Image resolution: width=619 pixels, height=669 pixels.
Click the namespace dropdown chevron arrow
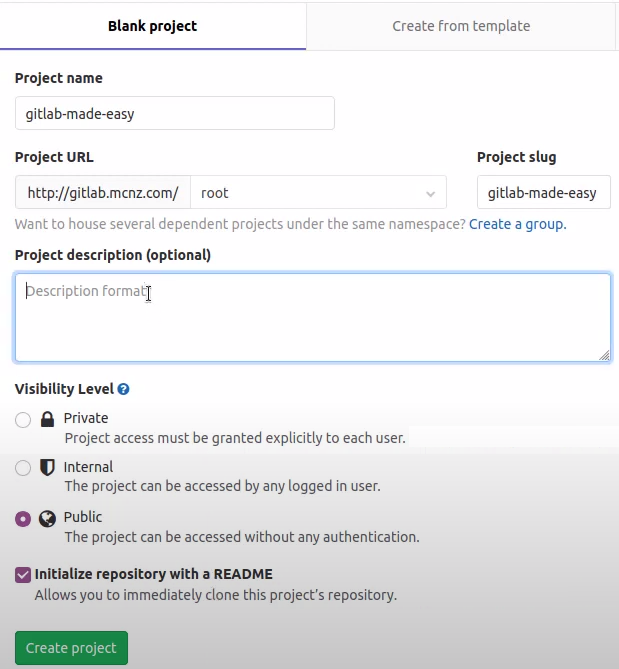[430, 194]
